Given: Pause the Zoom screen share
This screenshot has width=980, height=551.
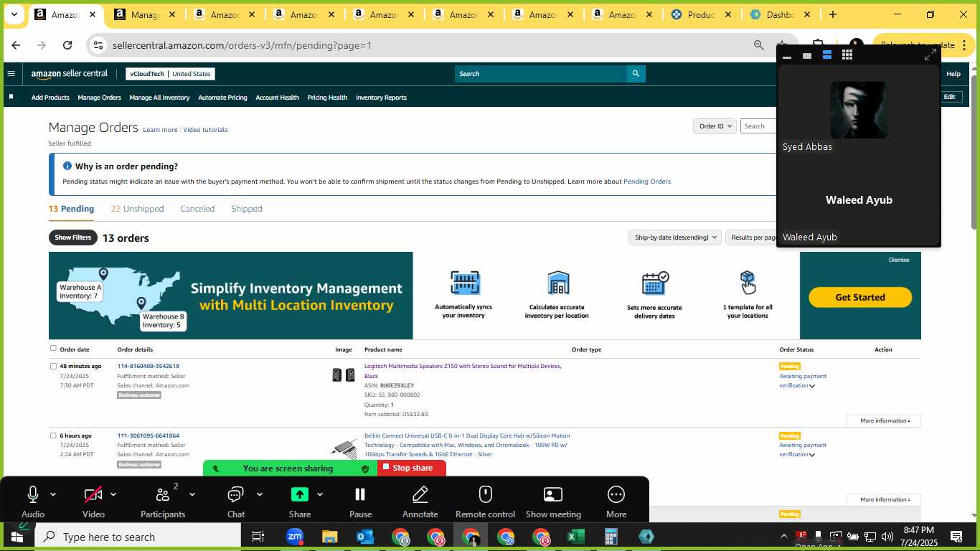Looking at the screenshot, I should (x=360, y=501).
